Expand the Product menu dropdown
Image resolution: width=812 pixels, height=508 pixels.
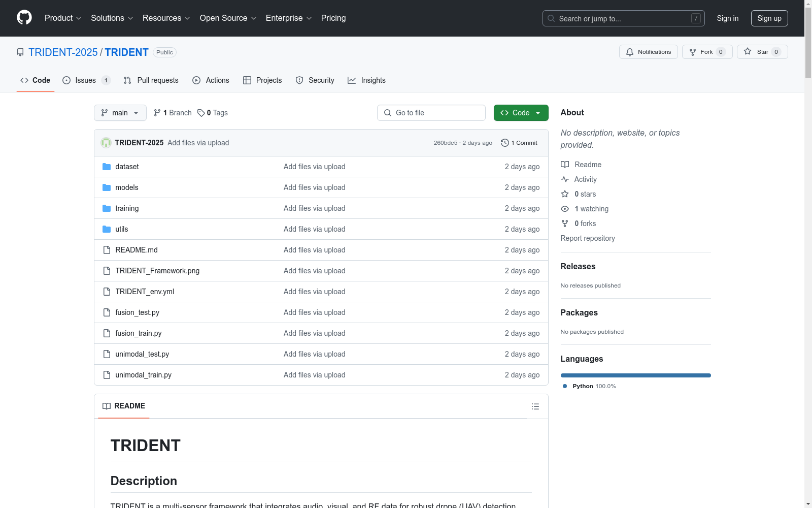pos(63,18)
